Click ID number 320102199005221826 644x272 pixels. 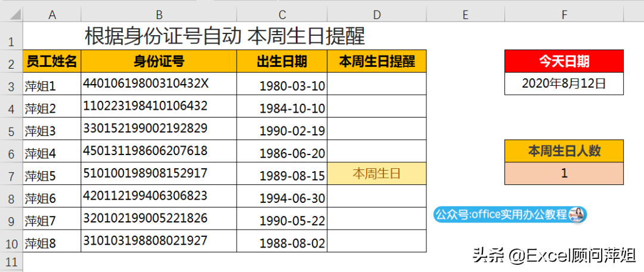159,219
